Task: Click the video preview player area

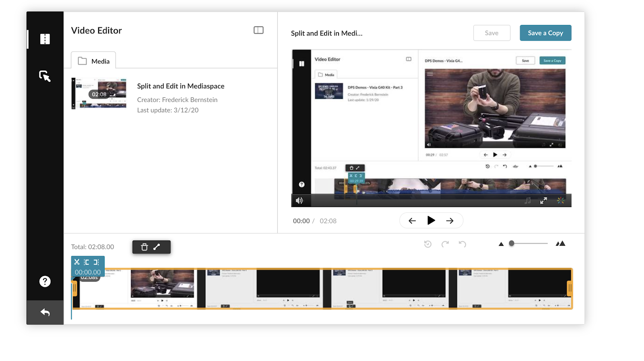Action: click(x=431, y=128)
